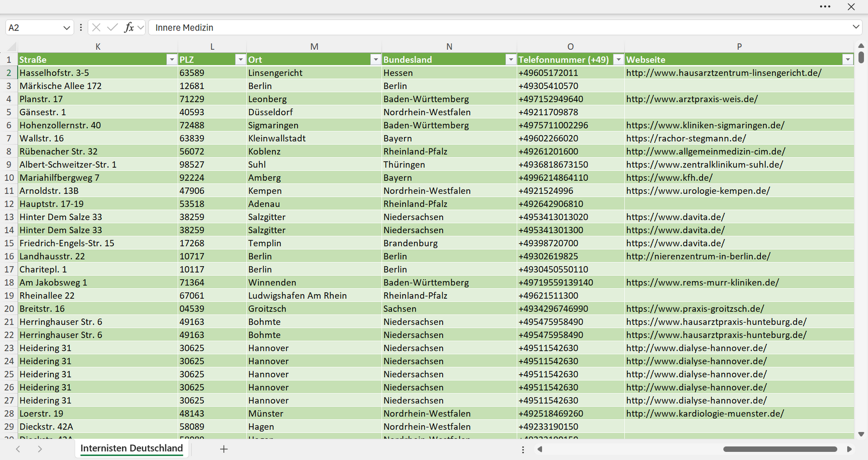Select column header N

[449, 47]
